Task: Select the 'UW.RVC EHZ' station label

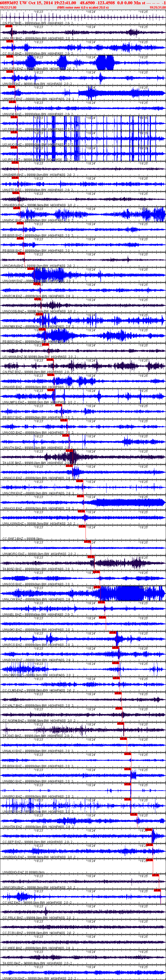Action: tap(12, 221)
